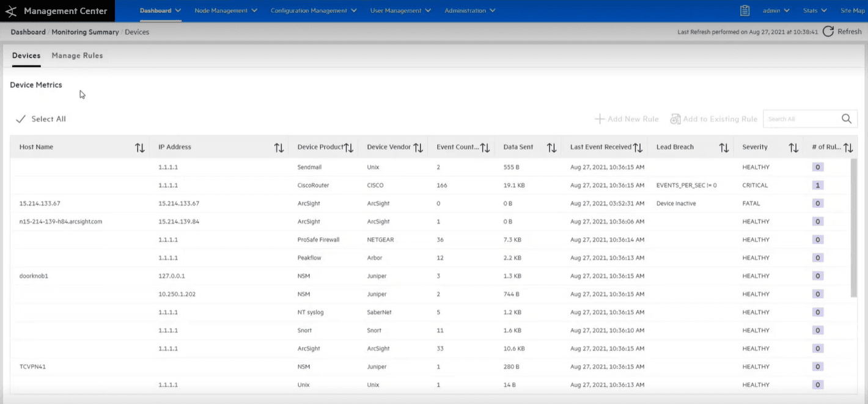
Task: Click Monitoring Summary breadcrumb link
Action: tap(85, 32)
